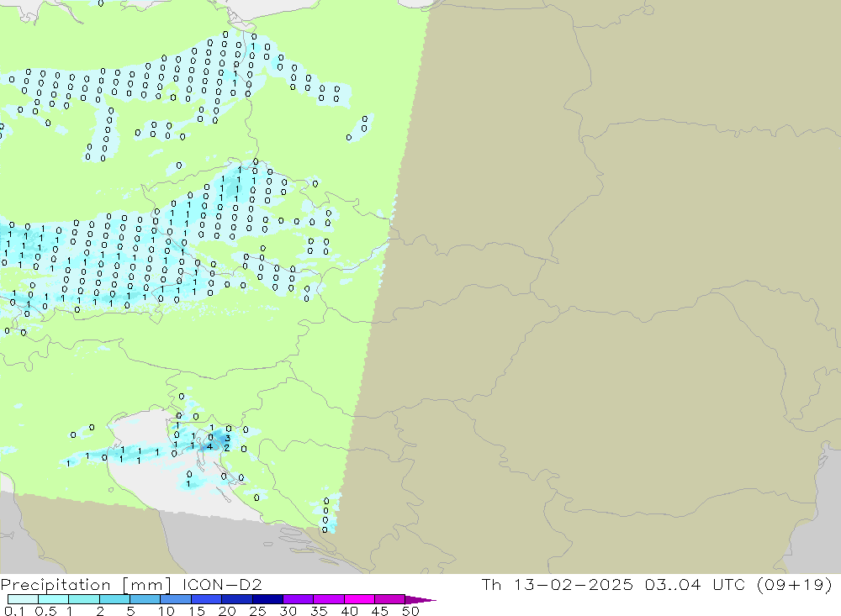The height and width of the screenshot is (616, 841).
Task: Click the "(09+19)" forecast run text
Action: [795, 585]
